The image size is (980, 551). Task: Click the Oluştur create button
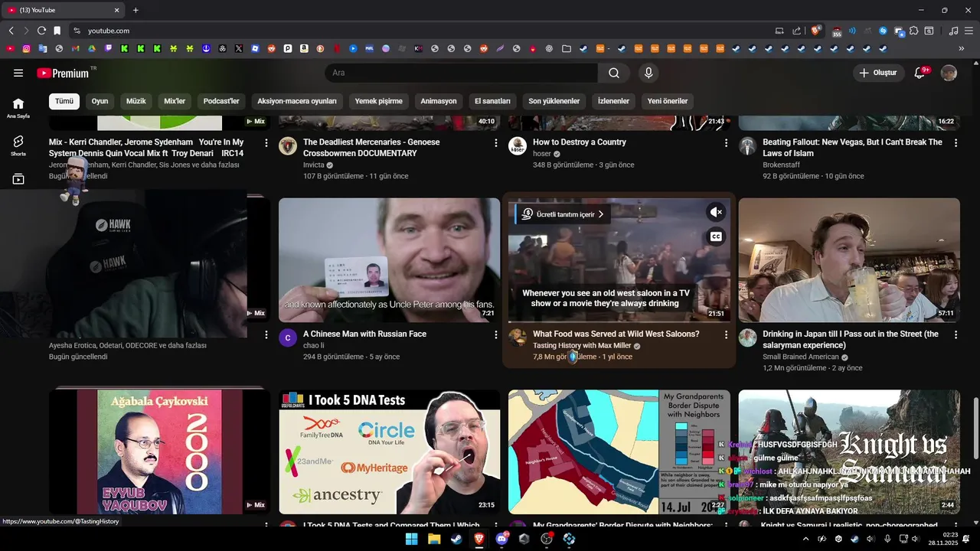878,73
